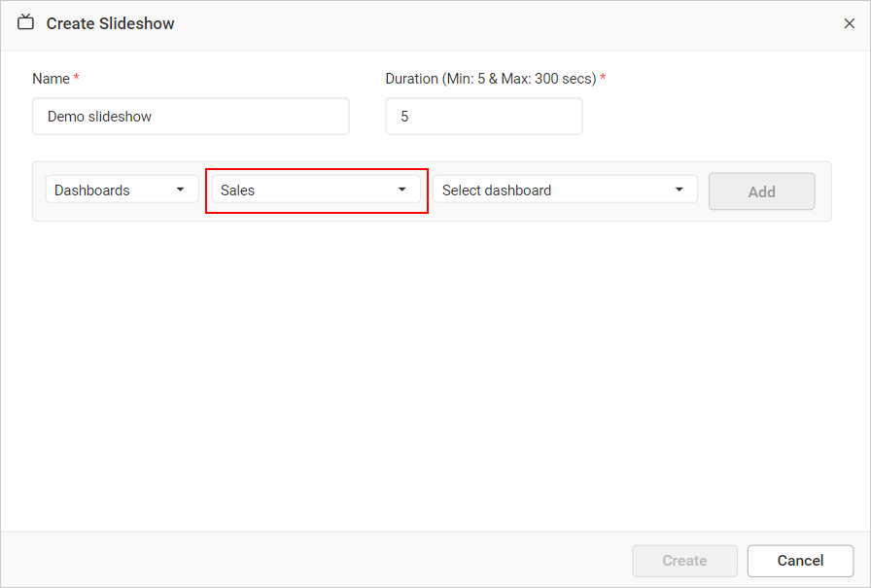Click the Name label above the field
This screenshot has height=588, width=871.
tap(50, 78)
